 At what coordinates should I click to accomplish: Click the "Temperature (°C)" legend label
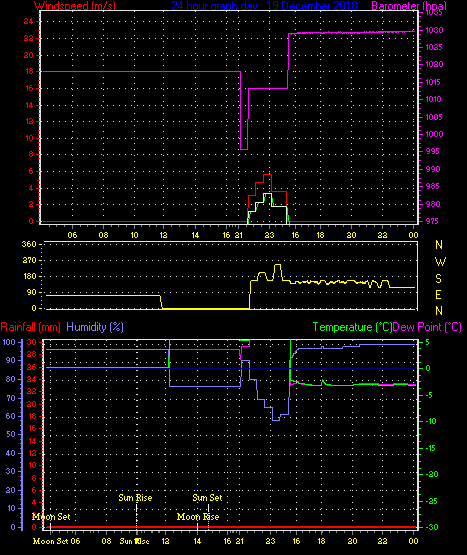tap(352, 327)
